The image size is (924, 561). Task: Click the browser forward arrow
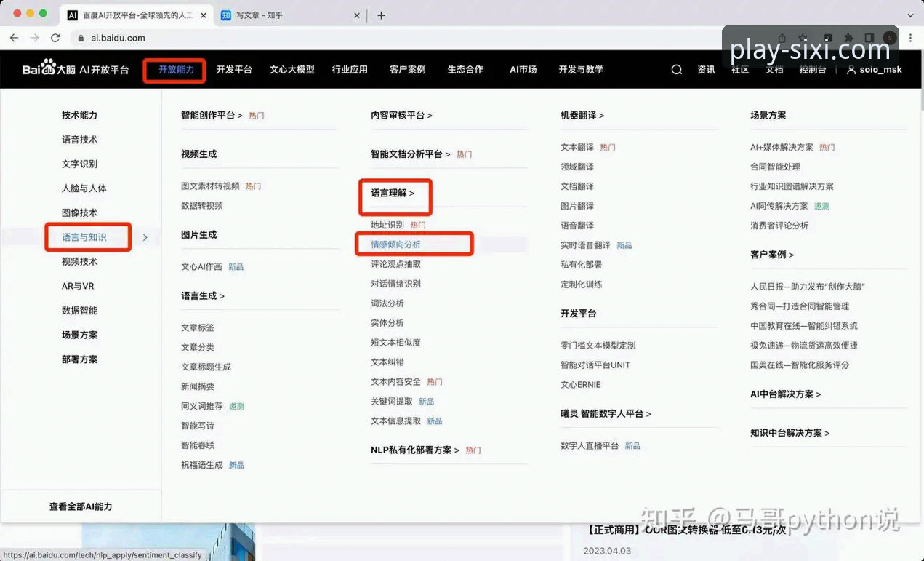(x=34, y=38)
